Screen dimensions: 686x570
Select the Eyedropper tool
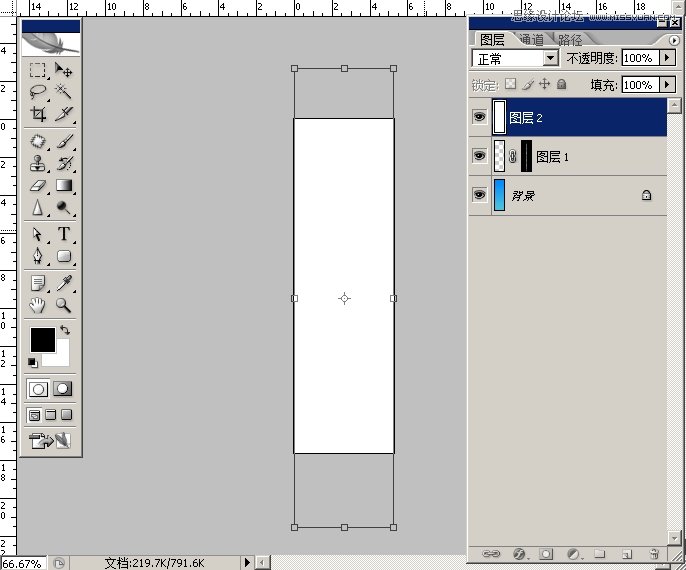pyautogui.click(x=63, y=283)
